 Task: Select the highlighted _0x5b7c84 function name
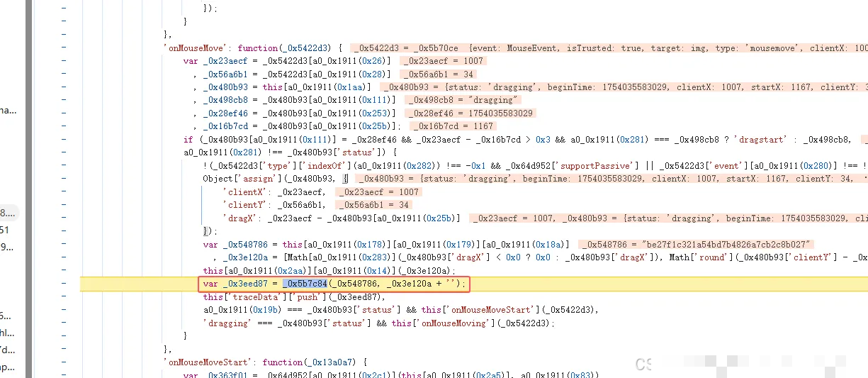tap(305, 284)
